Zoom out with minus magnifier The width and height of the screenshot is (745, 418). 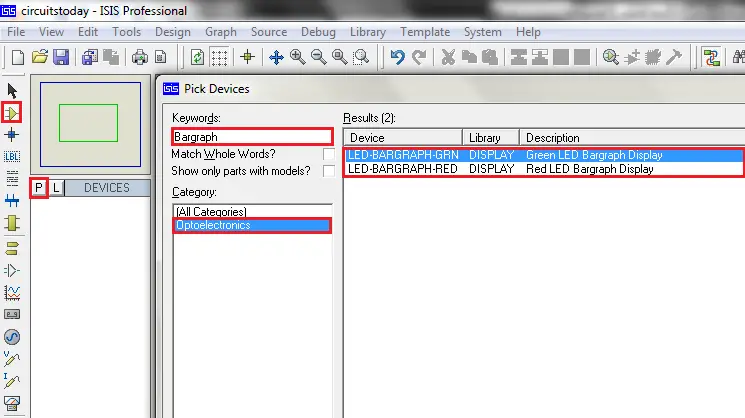pyautogui.click(x=318, y=57)
